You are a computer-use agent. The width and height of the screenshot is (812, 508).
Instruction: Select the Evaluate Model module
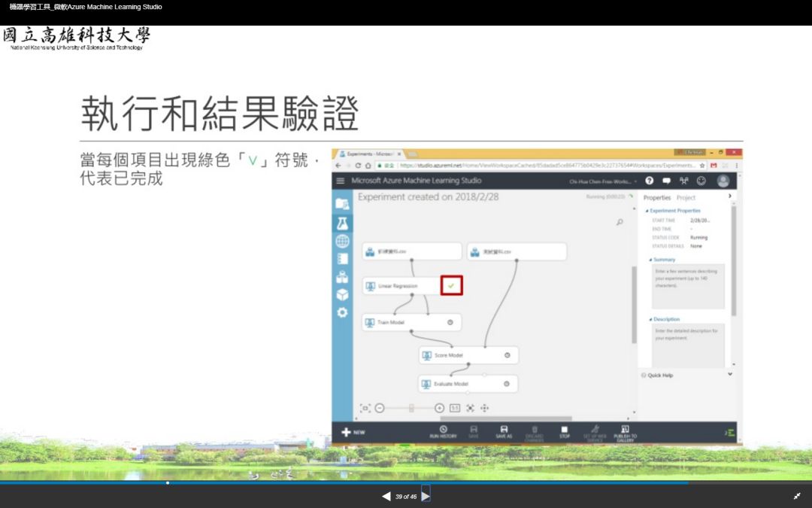click(468, 384)
